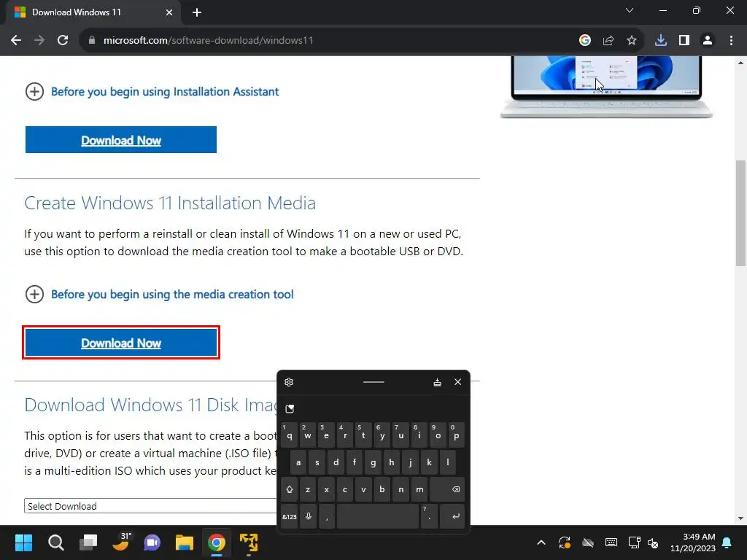Toggle Chrome side panel
The height and width of the screenshot is (560, 747).
(684, 41)
